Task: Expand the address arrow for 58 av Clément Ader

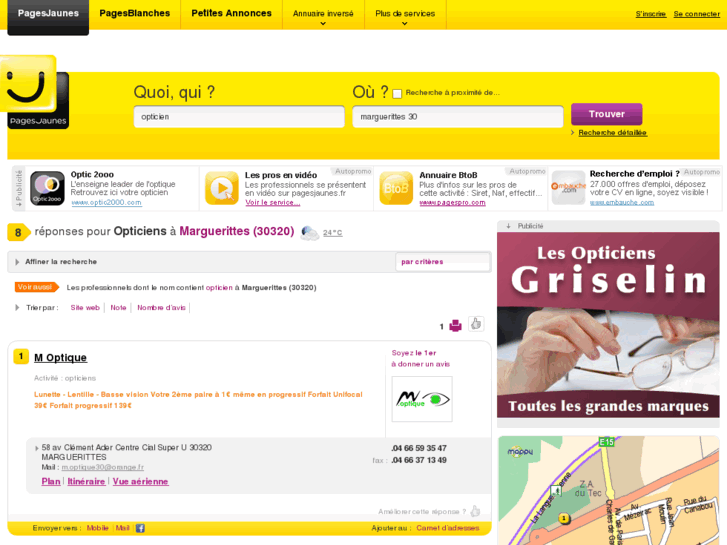Action: pyautogui.click(x=37, y=448)
